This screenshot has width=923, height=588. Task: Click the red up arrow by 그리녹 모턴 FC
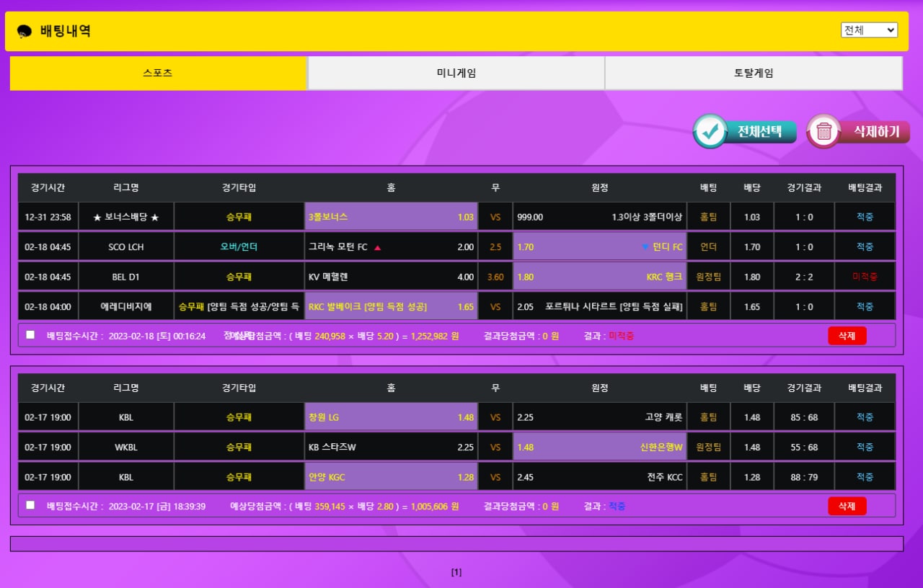pos(378,248)
